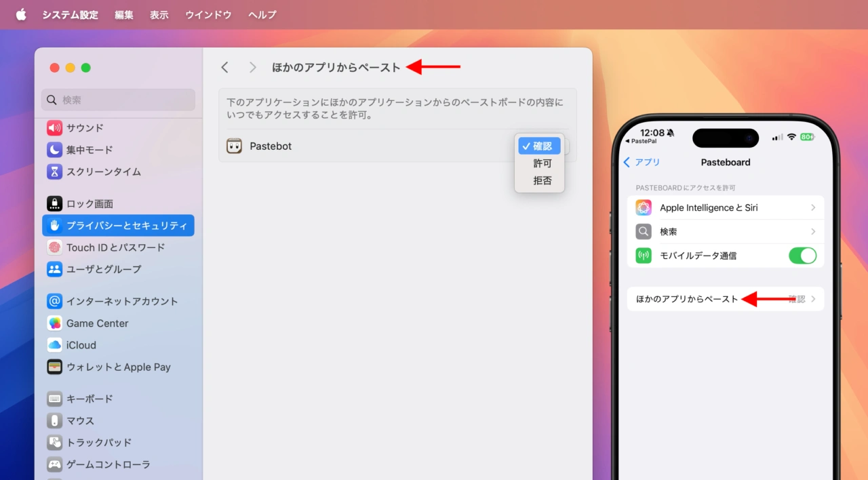Screen dimensions: 868x480
Task: Choose 拒否 in the popup menu
Action: [542, 181]
